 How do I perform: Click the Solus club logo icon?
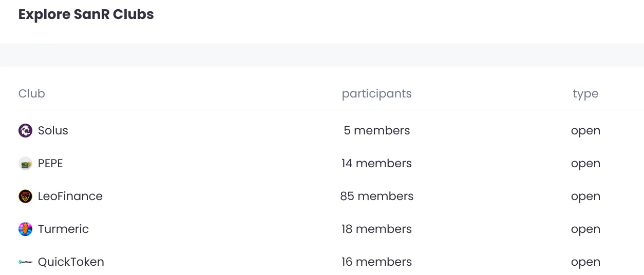pos(25,131)
